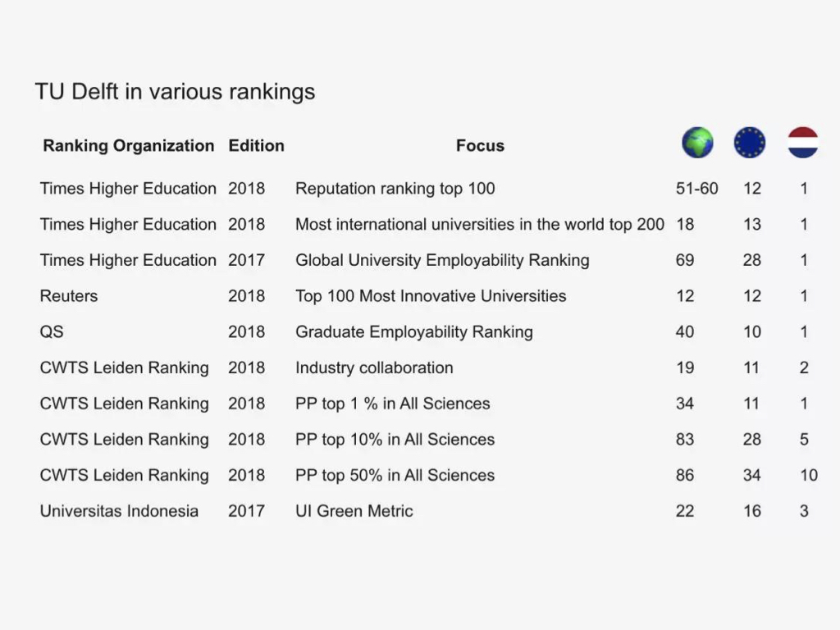The height and width of the screenshot is (630, 840).
Task: Click Netherlands rank '10' value
Action: click(808, 476)
